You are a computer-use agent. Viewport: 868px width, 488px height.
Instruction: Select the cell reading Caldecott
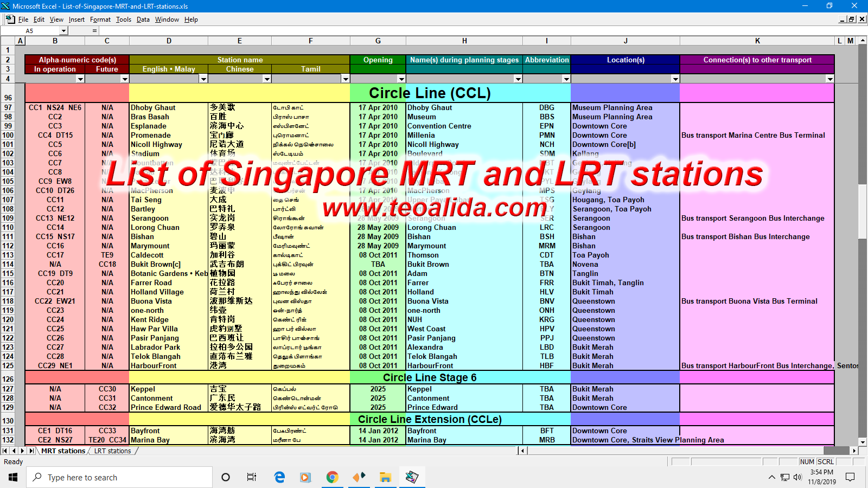click(x=169, y=255)
